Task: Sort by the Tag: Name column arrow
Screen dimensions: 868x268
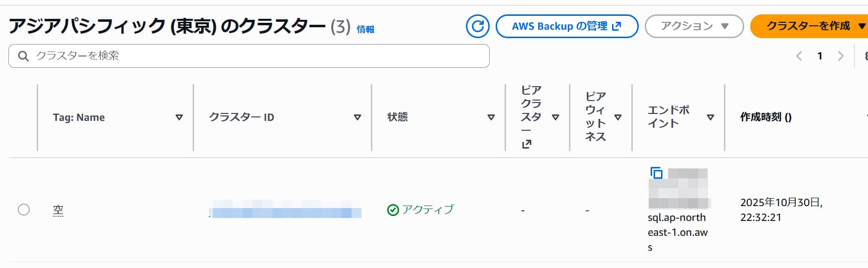Action: click(x=179, y=117)
